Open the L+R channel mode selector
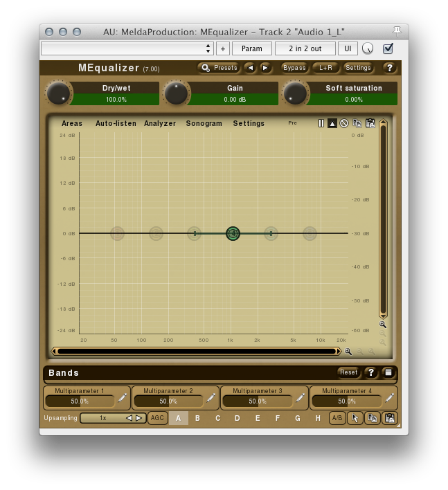Screen dimensions: 448x490 coord(325,68)
